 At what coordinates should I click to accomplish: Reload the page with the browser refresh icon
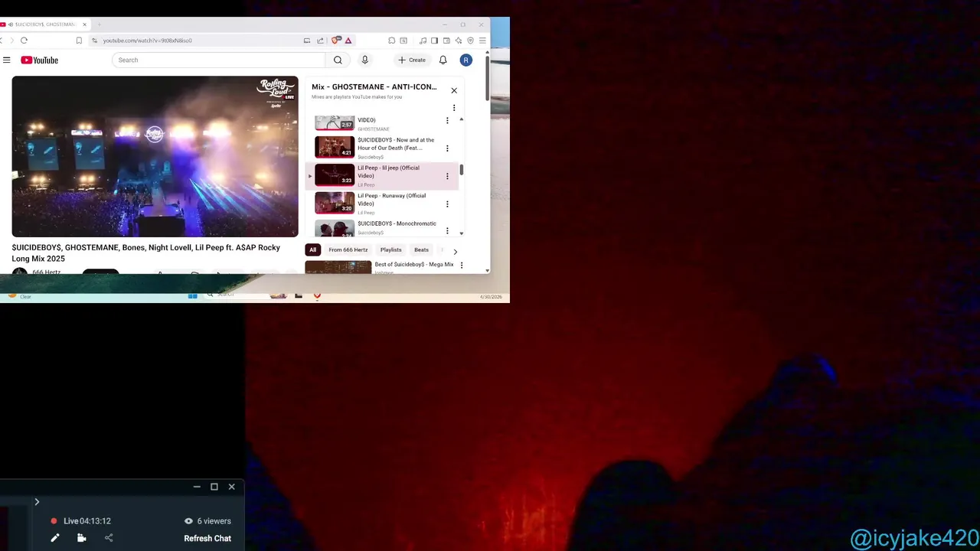(24, 41)
